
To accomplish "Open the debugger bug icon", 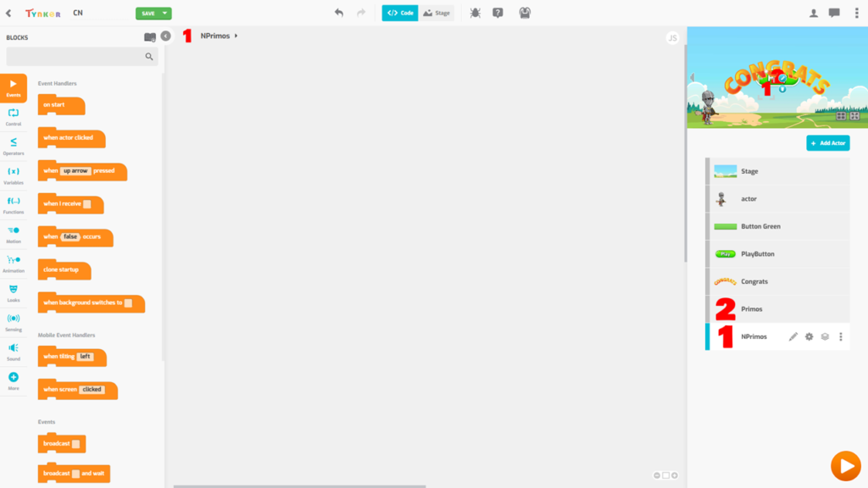I will click(475, 13).
